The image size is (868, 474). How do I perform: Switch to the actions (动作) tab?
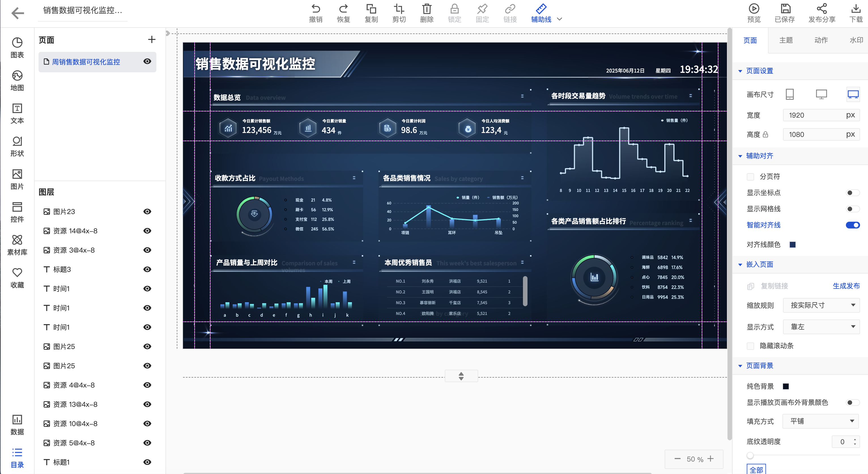[821, 40]
